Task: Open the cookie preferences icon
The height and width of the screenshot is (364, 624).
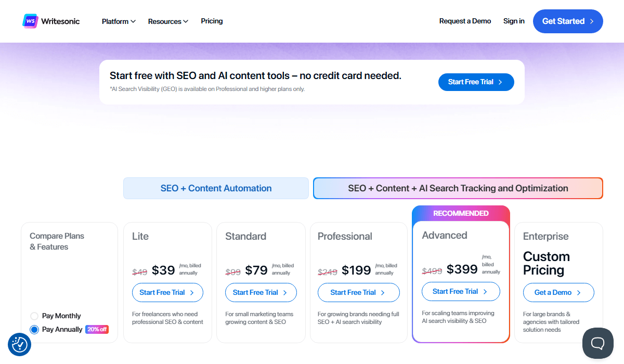Action: click(20, 344)
